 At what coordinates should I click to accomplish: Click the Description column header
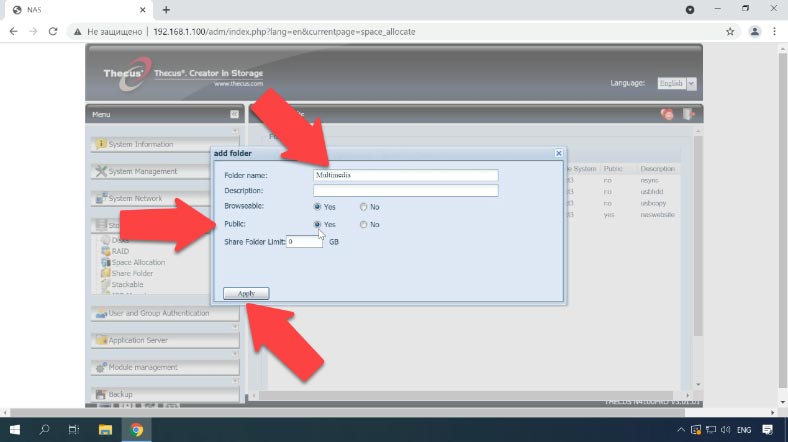(657, 169)
